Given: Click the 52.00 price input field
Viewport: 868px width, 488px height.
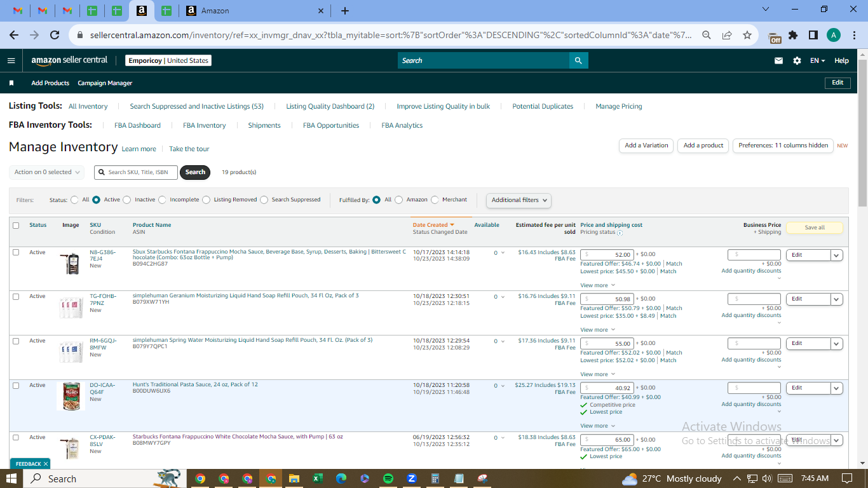Looking at the screenshot, I should click(x=607, y=255).
